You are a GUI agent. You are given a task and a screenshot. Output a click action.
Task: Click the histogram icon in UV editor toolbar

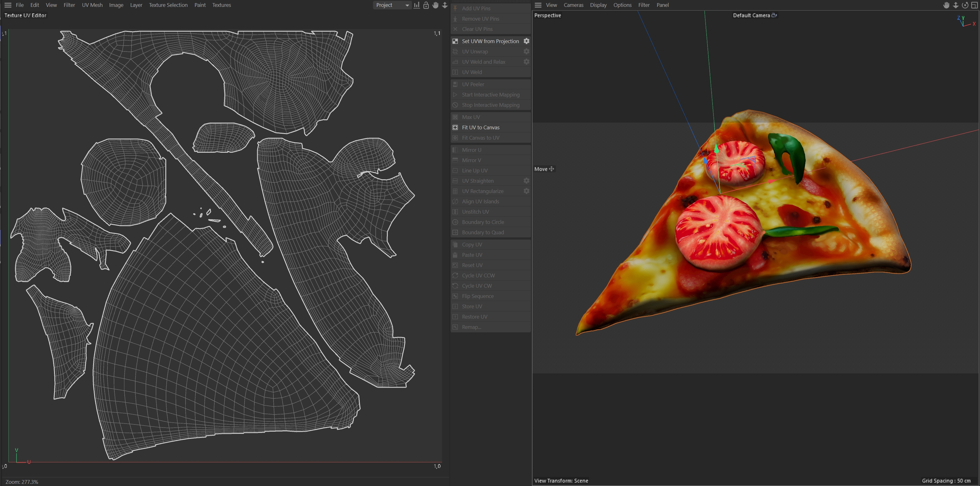[x=417, y=5]
